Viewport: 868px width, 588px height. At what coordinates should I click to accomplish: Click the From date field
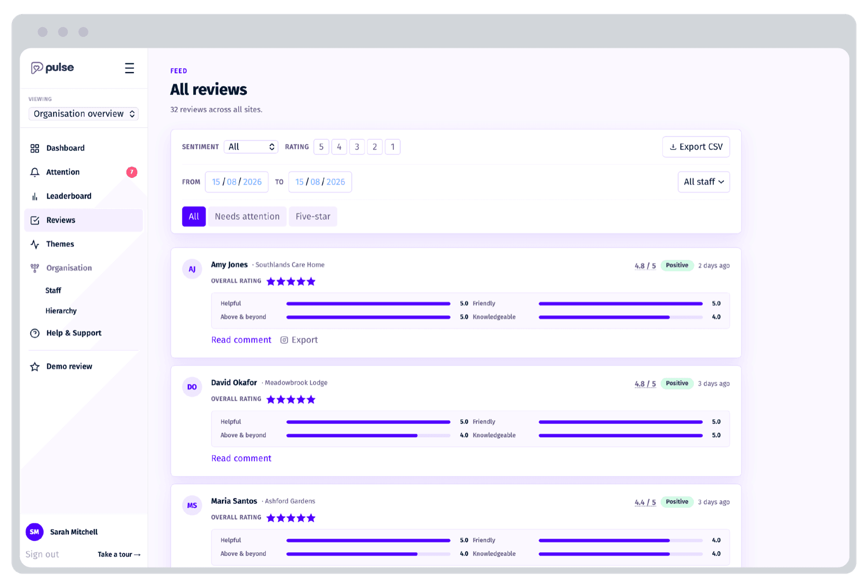237,182
